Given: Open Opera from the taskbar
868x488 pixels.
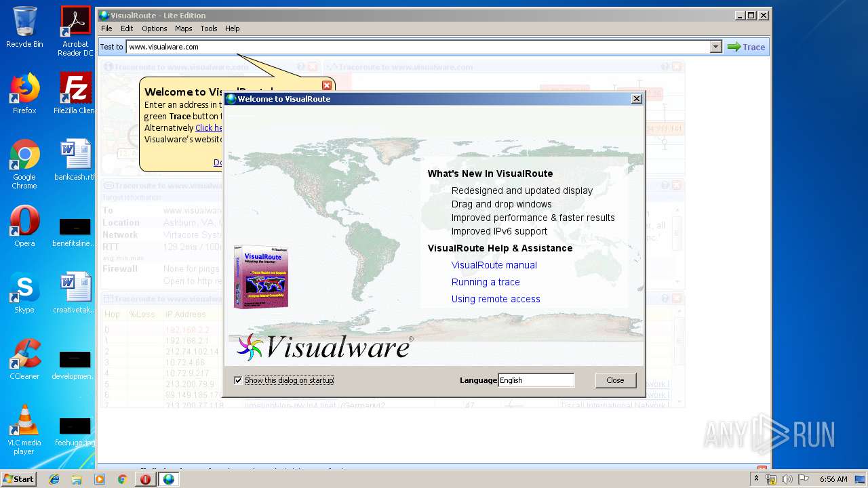Looking at the screenshot, I should coord(145,479).
